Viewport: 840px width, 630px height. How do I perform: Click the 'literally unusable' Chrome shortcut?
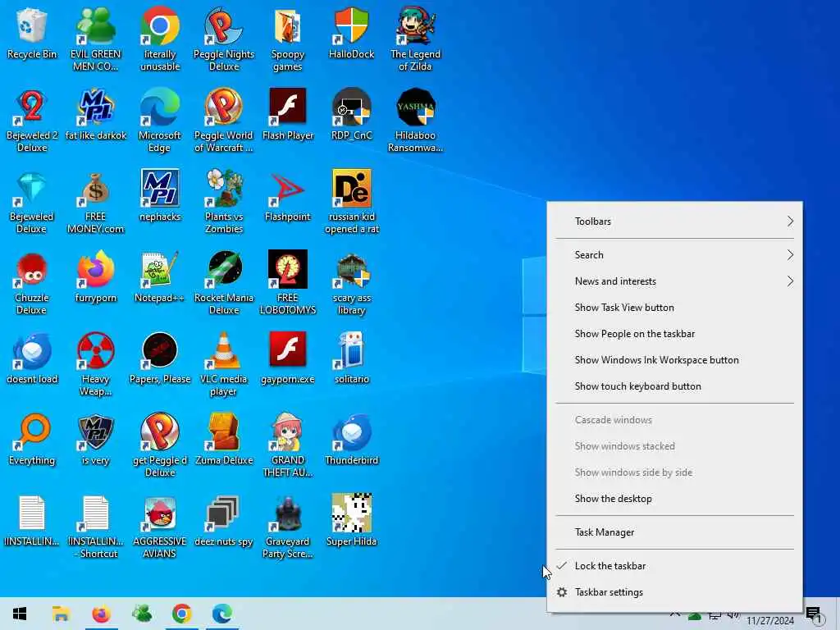tap(160, 39)
